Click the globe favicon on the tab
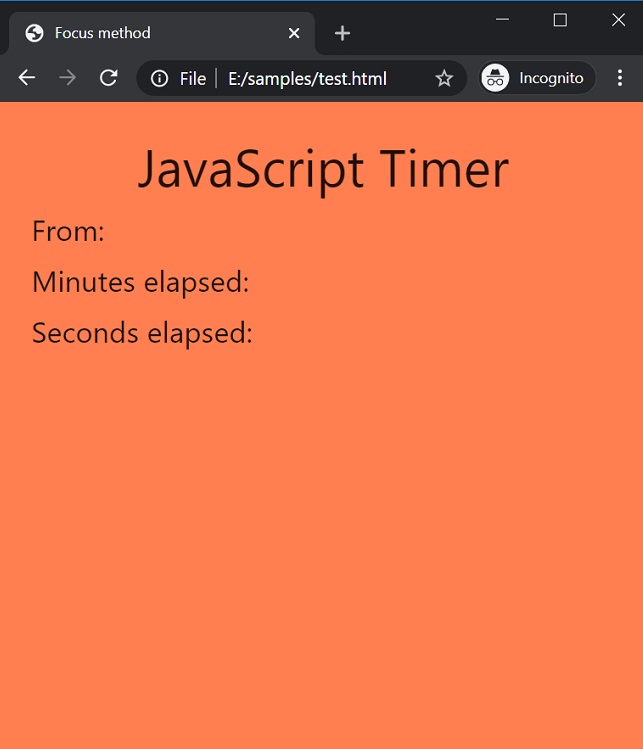The width and height of the screenshot is (643, 749). point(34,33)
